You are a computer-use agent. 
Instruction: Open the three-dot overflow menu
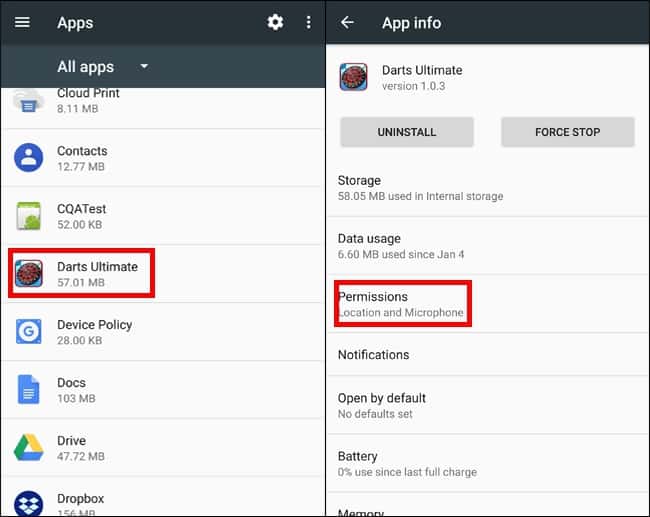tap(308, 22)
